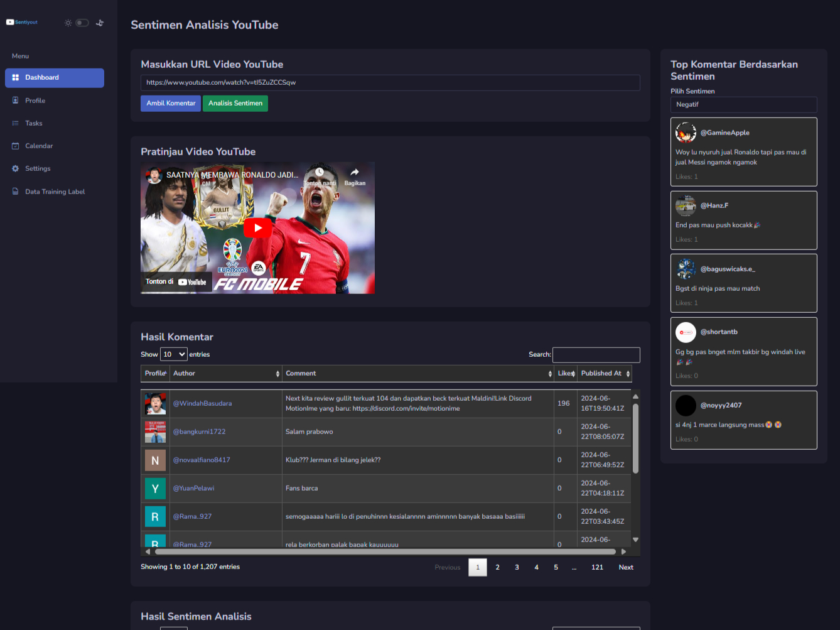Screen dimensions: 840x630
Task: Click @noyyy2407 avatar in top comments
Action: click(686, 406)
